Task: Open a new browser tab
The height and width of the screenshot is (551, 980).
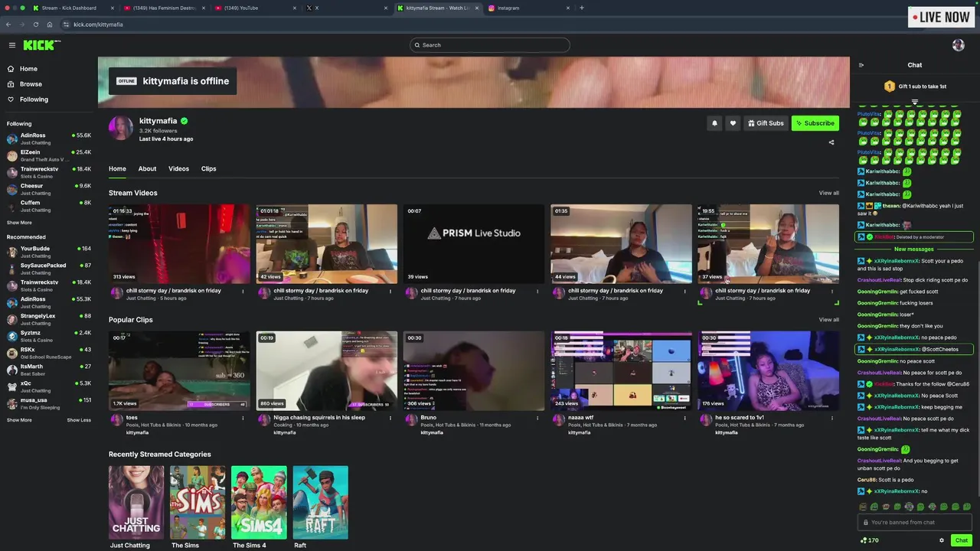Action: (x=582, y=8)
